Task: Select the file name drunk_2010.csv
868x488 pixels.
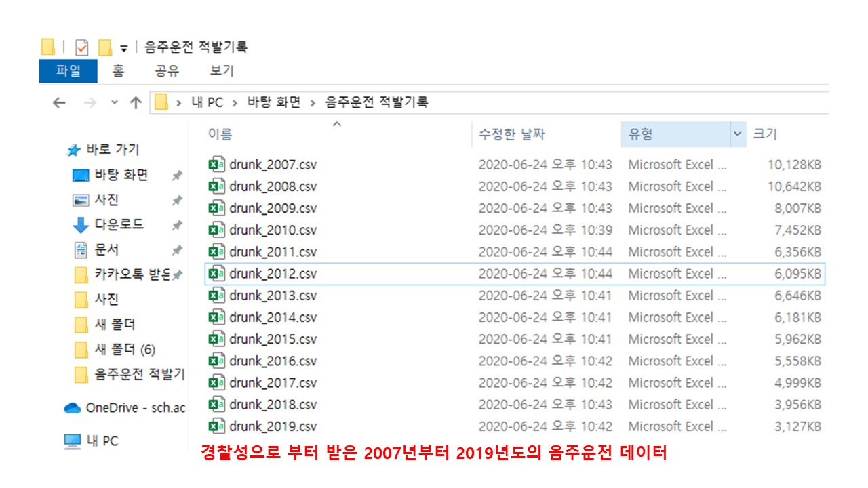Action: (273, 230)
